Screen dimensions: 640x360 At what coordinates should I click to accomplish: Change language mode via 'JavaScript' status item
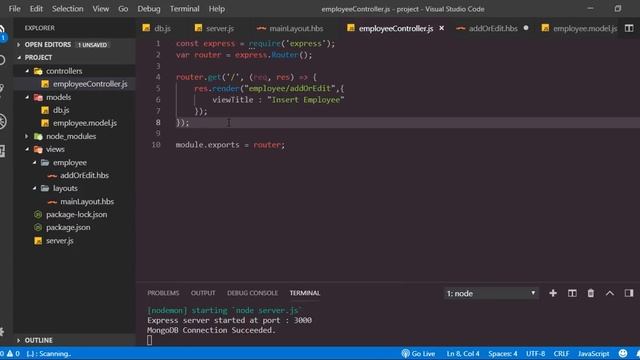point(593,353)
